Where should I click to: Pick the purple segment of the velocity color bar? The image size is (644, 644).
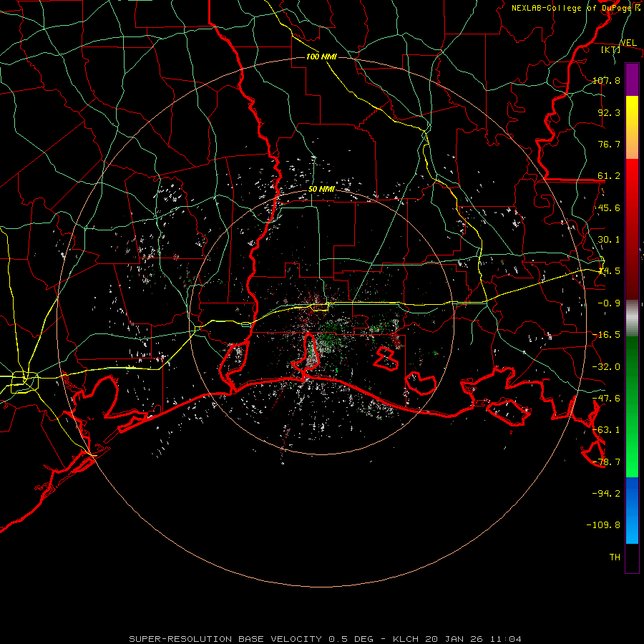[x=632, y=79]
